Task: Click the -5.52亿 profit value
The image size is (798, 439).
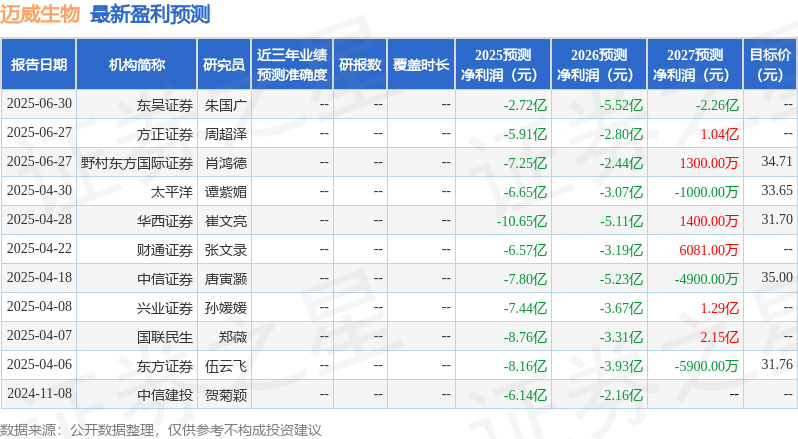Action: [x=621, y=105]
